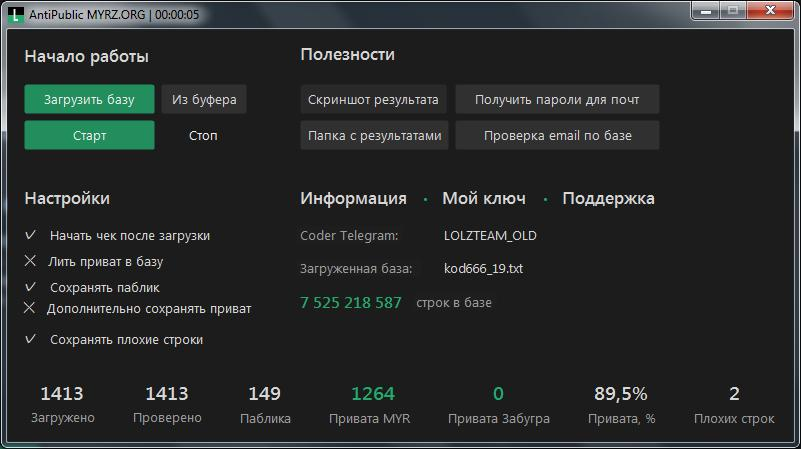This screenshot has width=801, height=449.
Task: Toggle Сохранять плохие строки option
Action: pos(114,339)
